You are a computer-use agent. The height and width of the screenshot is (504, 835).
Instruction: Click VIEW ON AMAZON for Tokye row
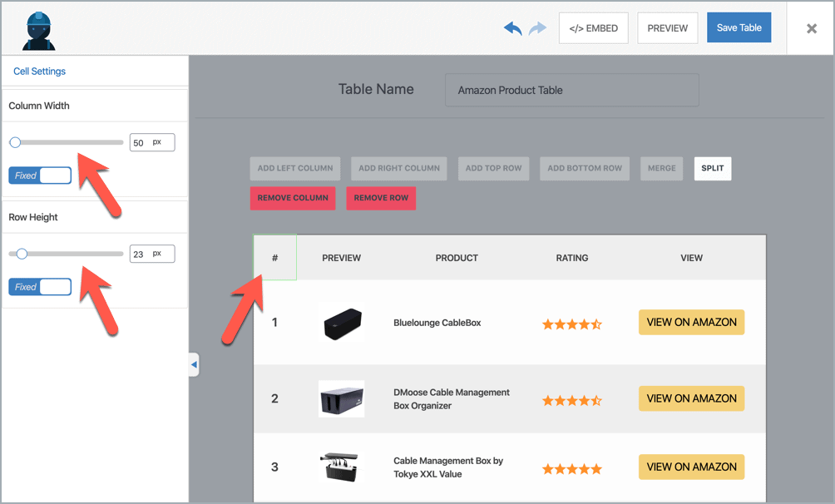(691, 467)
